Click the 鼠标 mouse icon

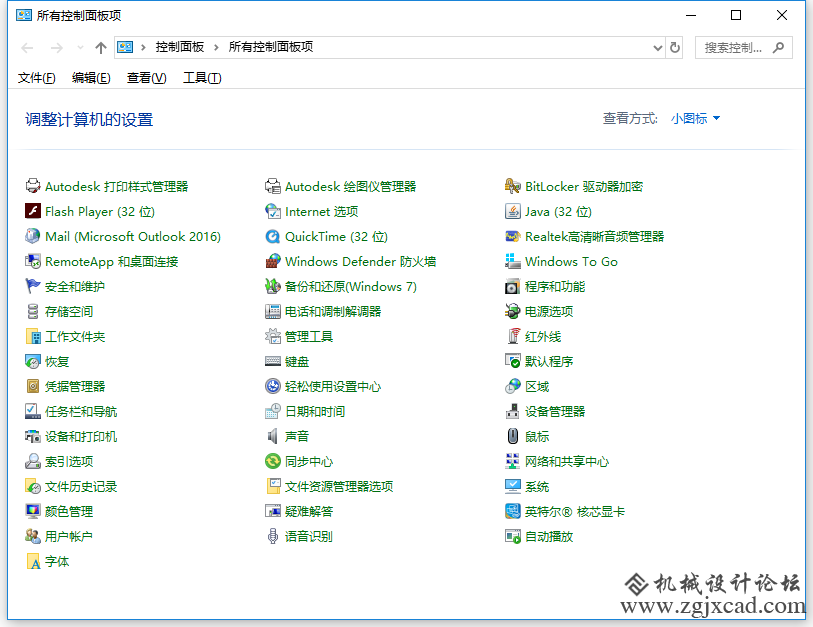point(513,436)
